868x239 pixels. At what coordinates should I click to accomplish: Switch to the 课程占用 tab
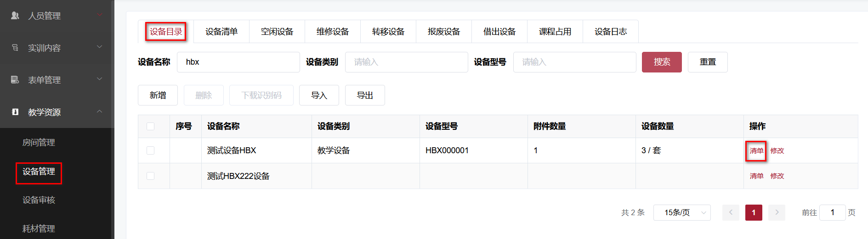(555, 32)
